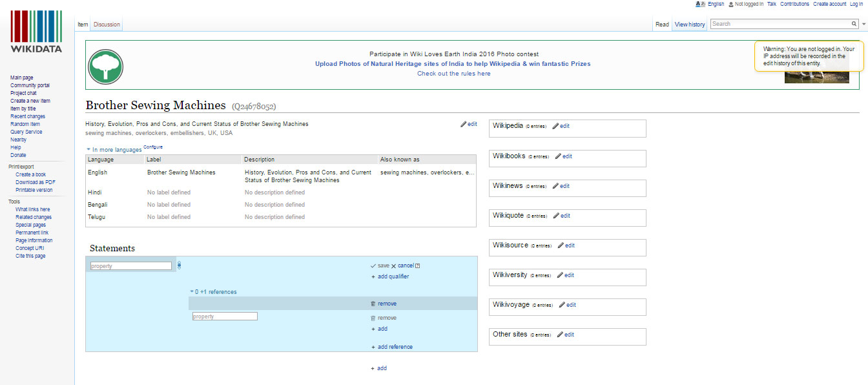Click the Upload Photos of Natural Heritage link

point(453,64)
